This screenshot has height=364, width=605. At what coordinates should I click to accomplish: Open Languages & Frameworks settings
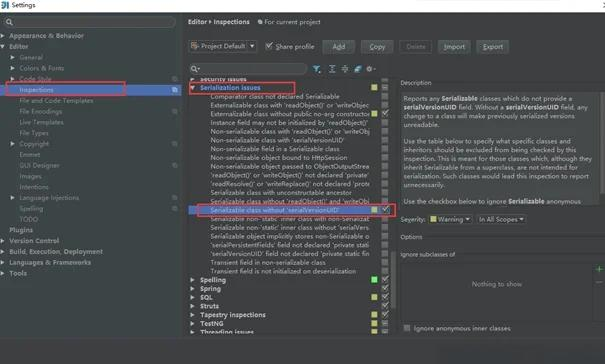50,262
